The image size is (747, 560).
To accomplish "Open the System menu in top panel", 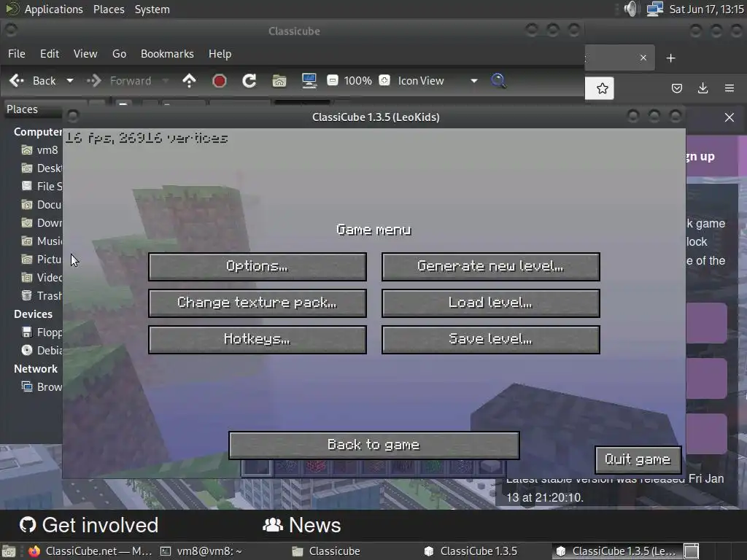I will [x=152, y=9].
